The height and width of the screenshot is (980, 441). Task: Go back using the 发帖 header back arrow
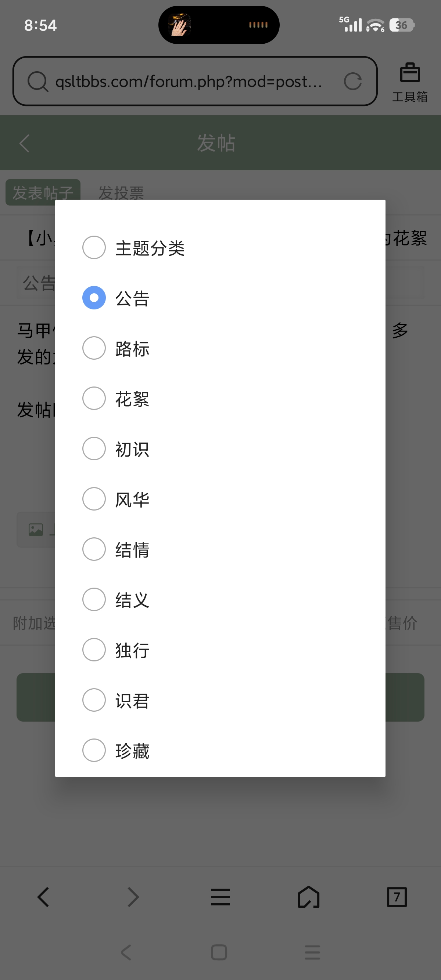click(24, 143)
